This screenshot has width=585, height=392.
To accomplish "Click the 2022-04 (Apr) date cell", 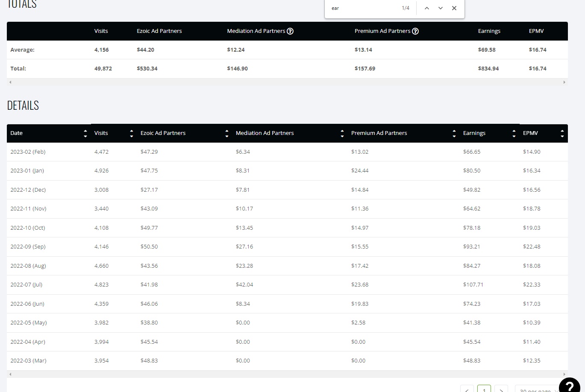I will (x=28, y=342).
